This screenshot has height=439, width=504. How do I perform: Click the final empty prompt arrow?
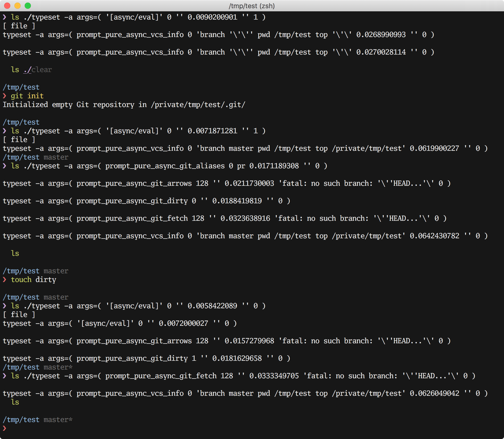5,428
